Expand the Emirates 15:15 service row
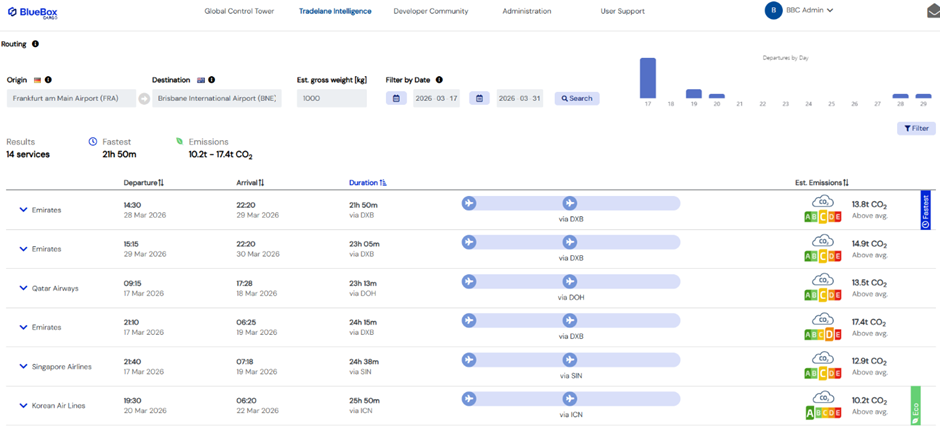The width and height of the screenshot is (940, 426). [23, 249]
